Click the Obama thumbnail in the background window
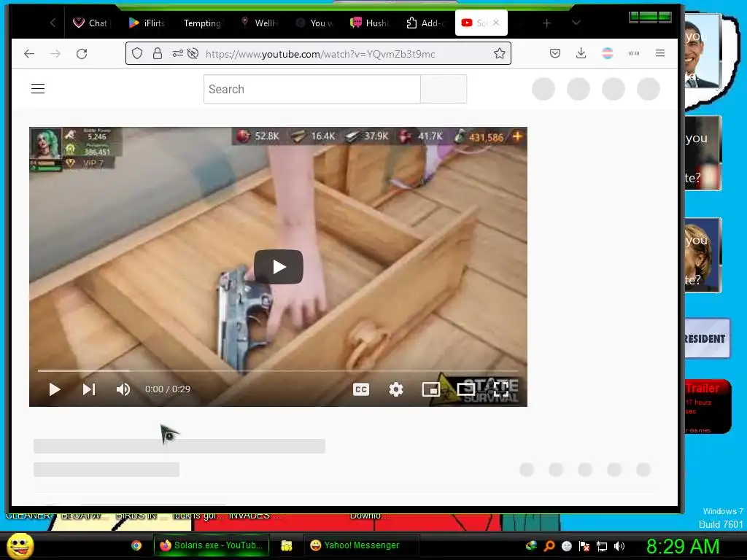 [703, 51]
